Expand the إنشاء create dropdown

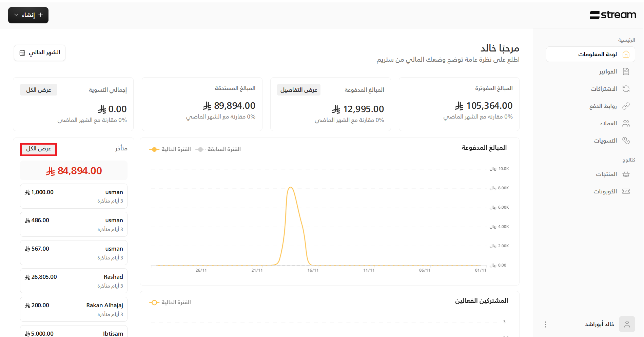tap(28, 15)
